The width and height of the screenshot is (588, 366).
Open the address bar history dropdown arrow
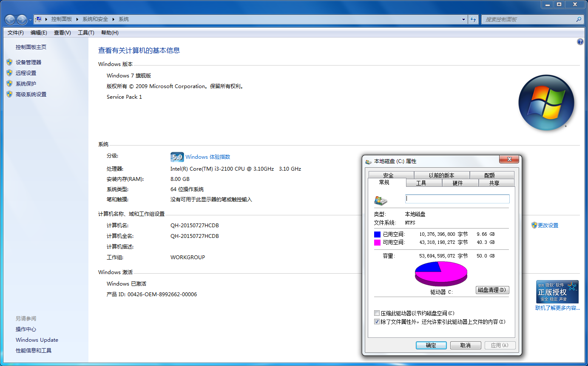pyautogui.click(x=464, y=19)
